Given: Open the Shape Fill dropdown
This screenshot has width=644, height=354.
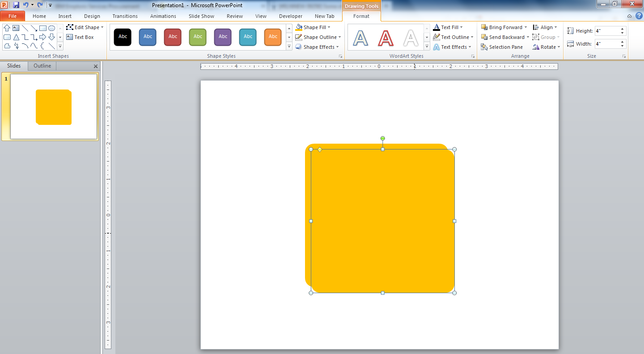Looking at the screenshot, I should click(313, 27).
